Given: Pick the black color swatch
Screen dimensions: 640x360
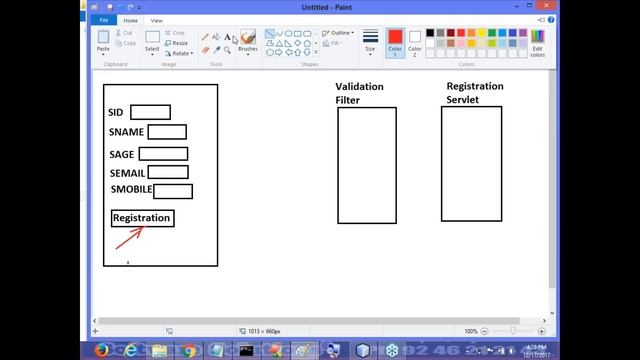Looking at the screenshot, I should pyautogui.click(x=430, y=33).
